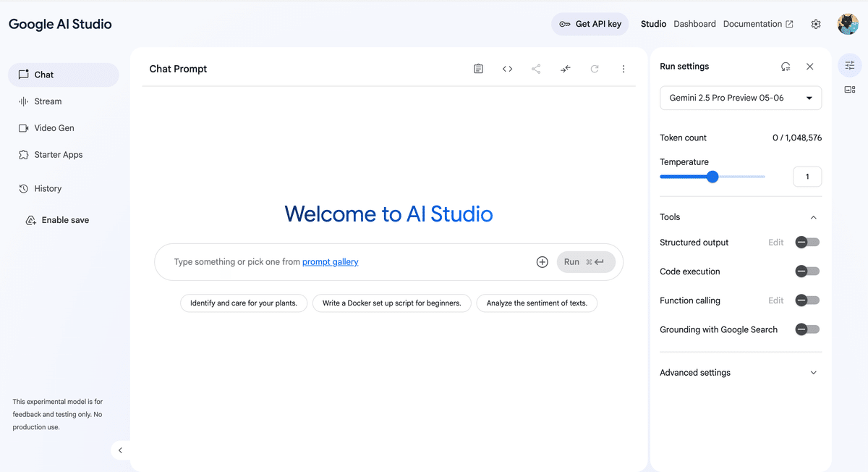Open the more options three-dot menu

pos(624,69)
